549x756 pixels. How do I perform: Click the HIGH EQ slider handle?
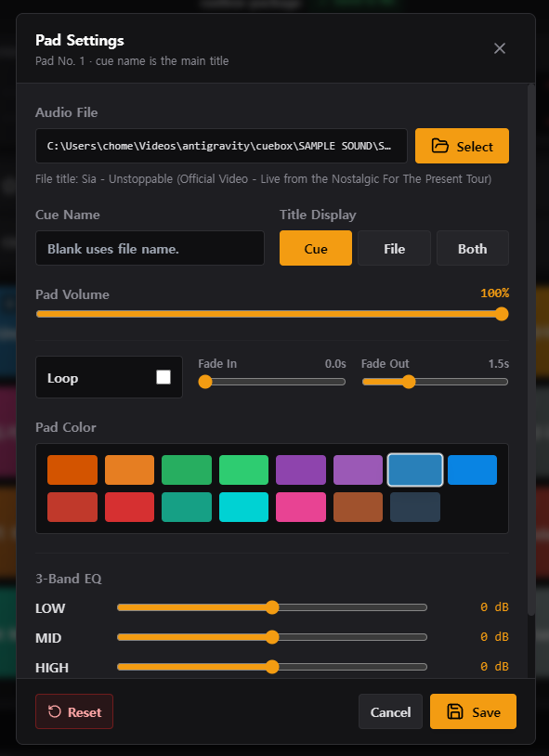coord(272,667)
